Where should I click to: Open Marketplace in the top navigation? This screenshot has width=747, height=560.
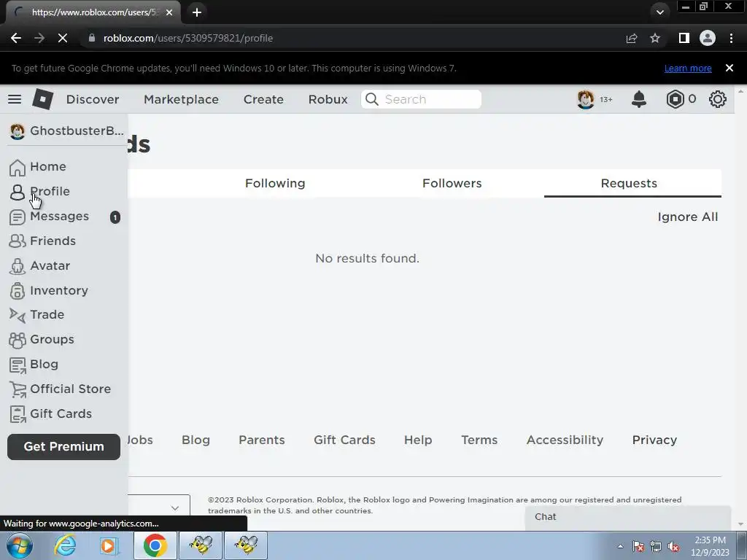point(181,99)
